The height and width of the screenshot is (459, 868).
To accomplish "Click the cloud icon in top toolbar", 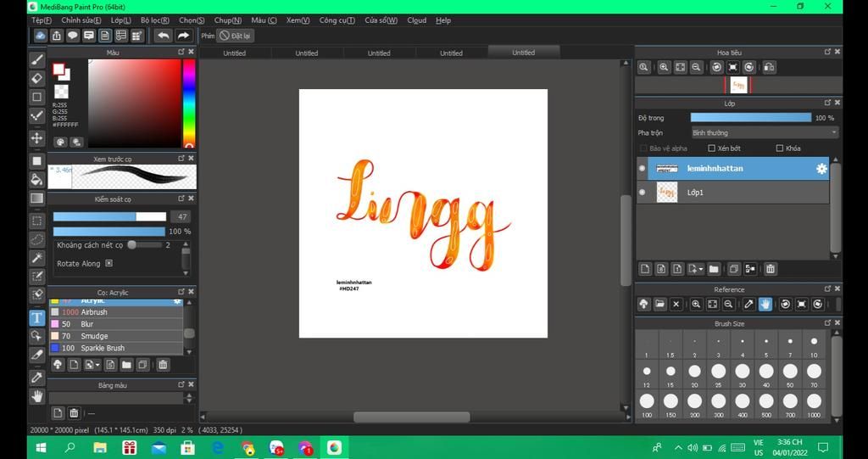I will coord(40,36).
